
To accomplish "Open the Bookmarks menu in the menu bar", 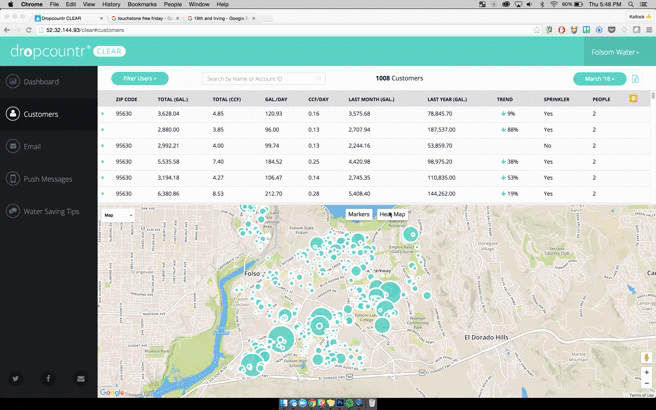I will tap(144, 4).
